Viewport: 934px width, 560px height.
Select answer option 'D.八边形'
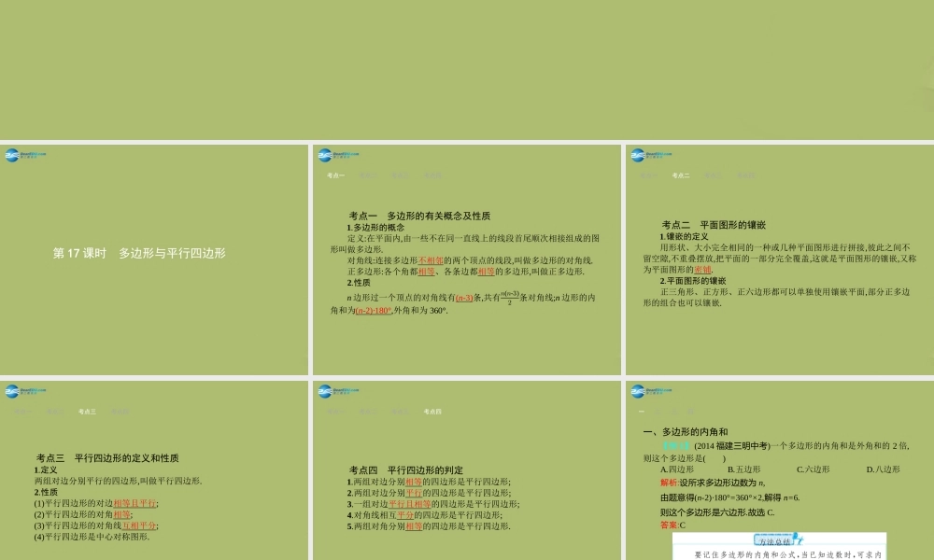pyautogui.click(x=883, y=469)
